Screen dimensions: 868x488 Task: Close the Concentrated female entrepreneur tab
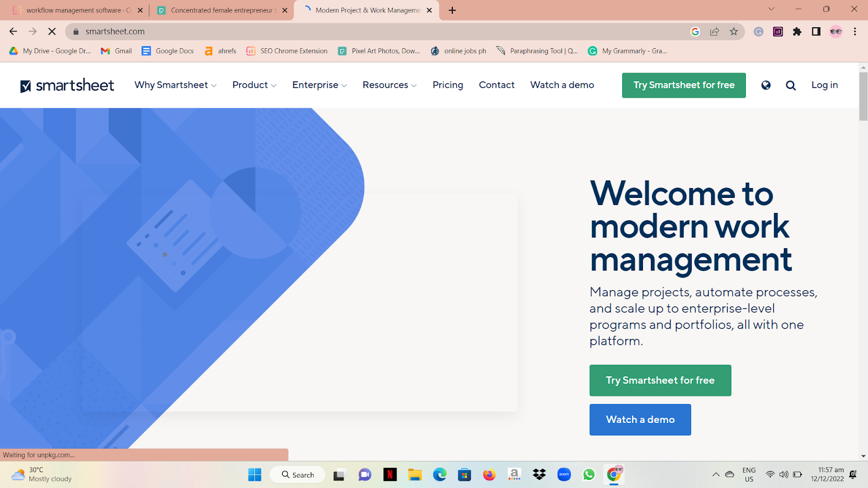coord(285,10)
